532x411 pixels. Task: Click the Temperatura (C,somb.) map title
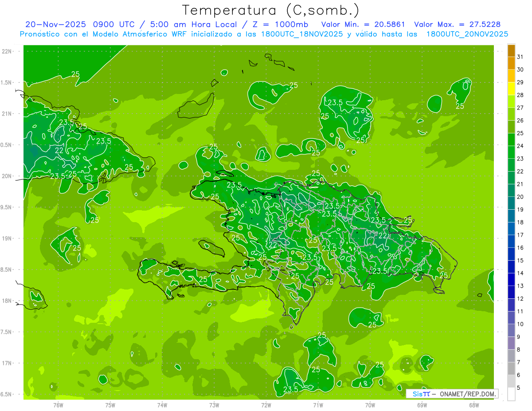pos(271,10)
